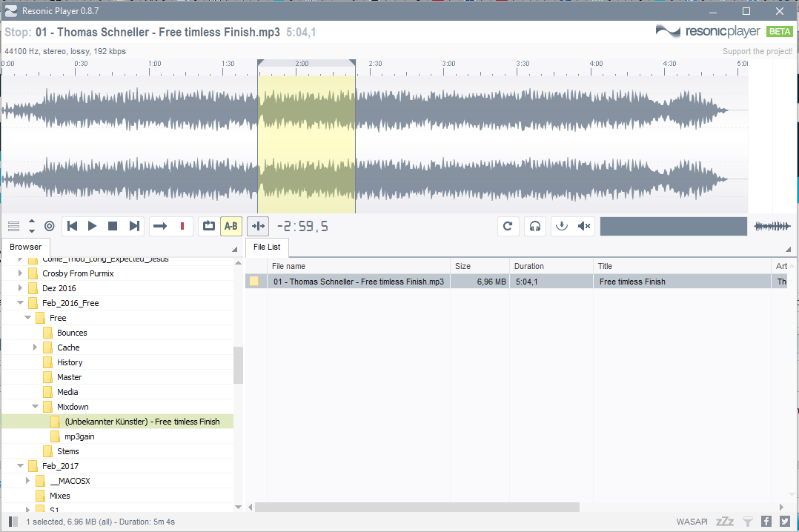The height and width of the screenshot is (532, 799).
Task: Click the Browser tree vertical scrollbar thumb
Action: click(238, 365)
